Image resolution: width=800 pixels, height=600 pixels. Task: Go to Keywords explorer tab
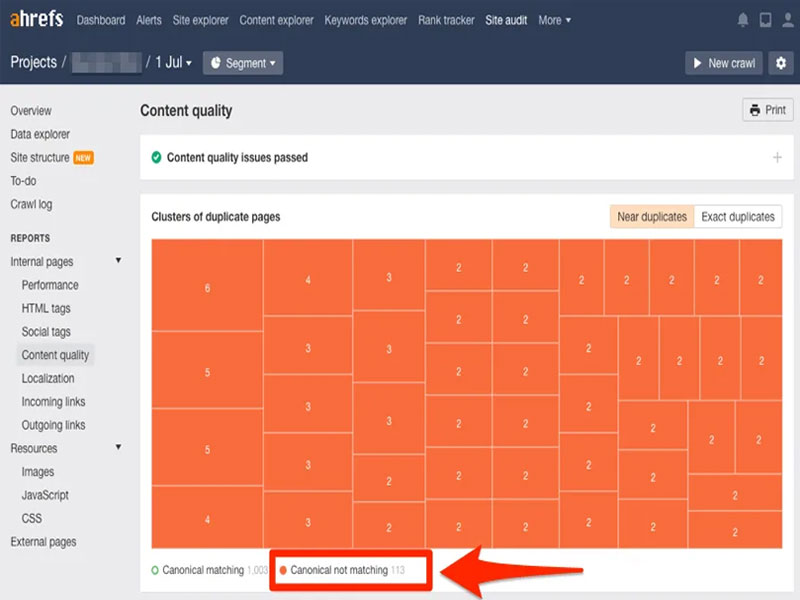pos(365,20)
